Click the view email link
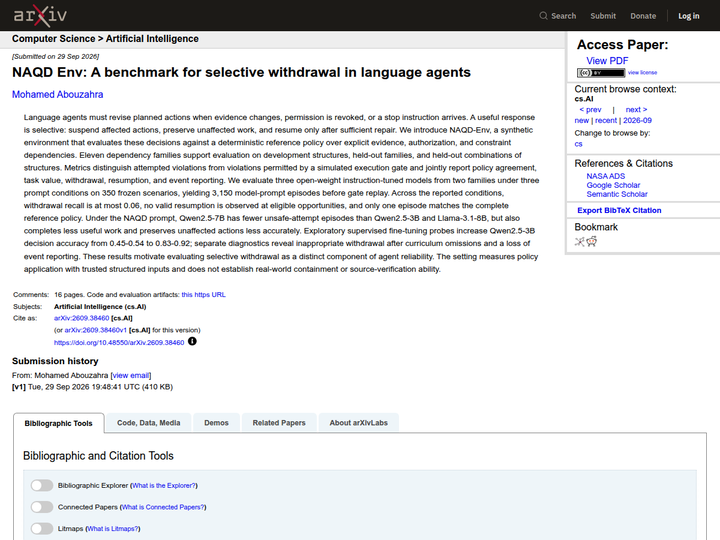 pyautogui.click(x=131, y=376)
